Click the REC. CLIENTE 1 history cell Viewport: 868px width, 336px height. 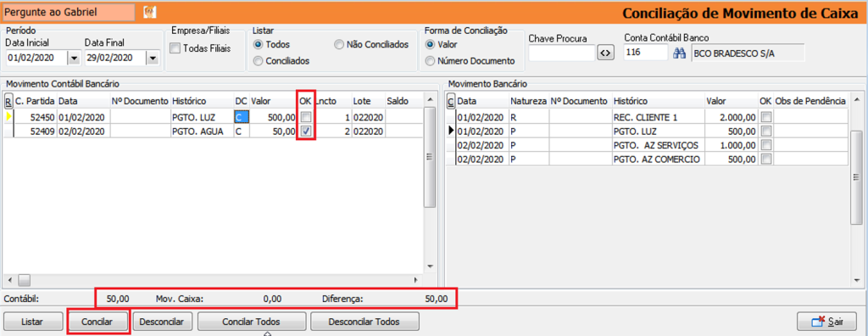tap(658, 117)
